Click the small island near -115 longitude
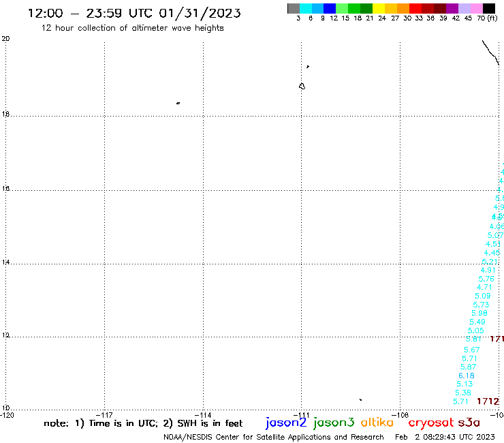Viewport: 504px width, 443px height. click(178, 104)
